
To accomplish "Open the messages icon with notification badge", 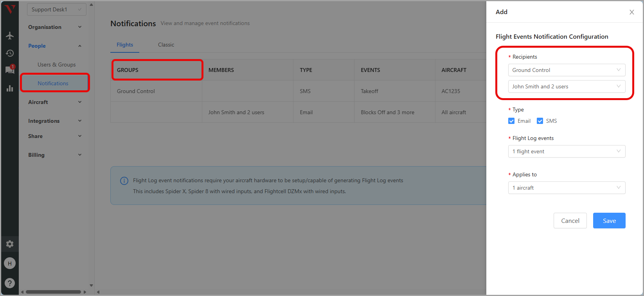I will [x=10, y=70].
